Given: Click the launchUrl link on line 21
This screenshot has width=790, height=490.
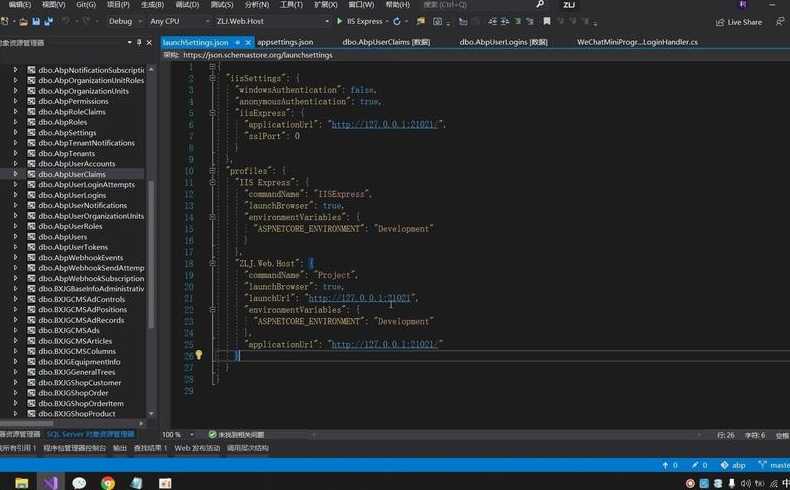Looking at the screenshot, I should (x=359, y=298).
